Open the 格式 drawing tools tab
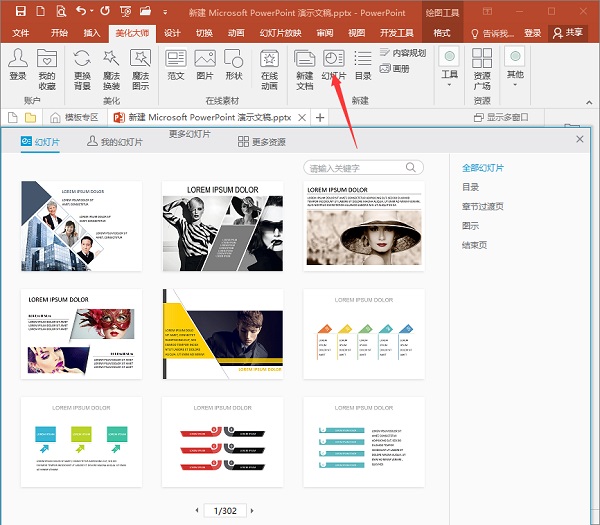 [x=442, y=33]
